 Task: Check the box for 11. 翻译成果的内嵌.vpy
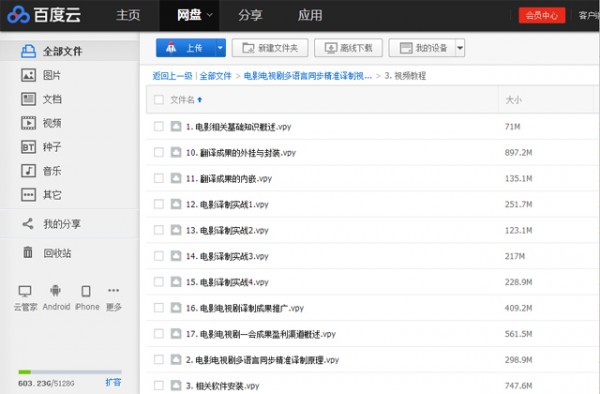click(x=158, y=178)
